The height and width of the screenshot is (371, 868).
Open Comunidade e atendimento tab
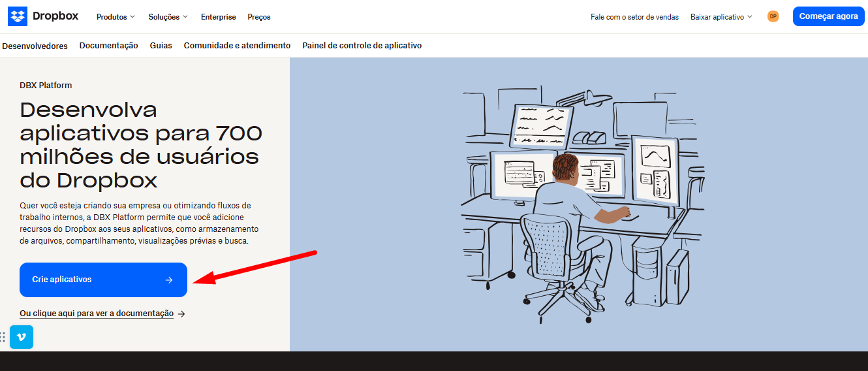(x=237, y=46)
